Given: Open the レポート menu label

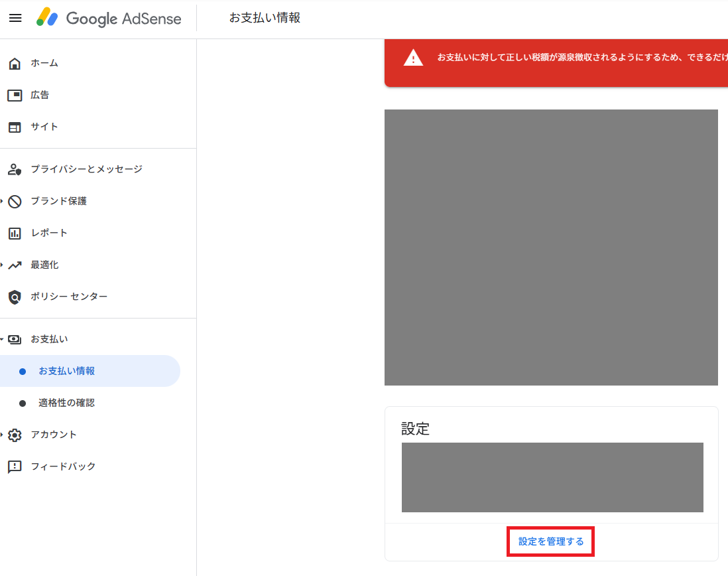Looking at the screenshot, I should [49, 233].
